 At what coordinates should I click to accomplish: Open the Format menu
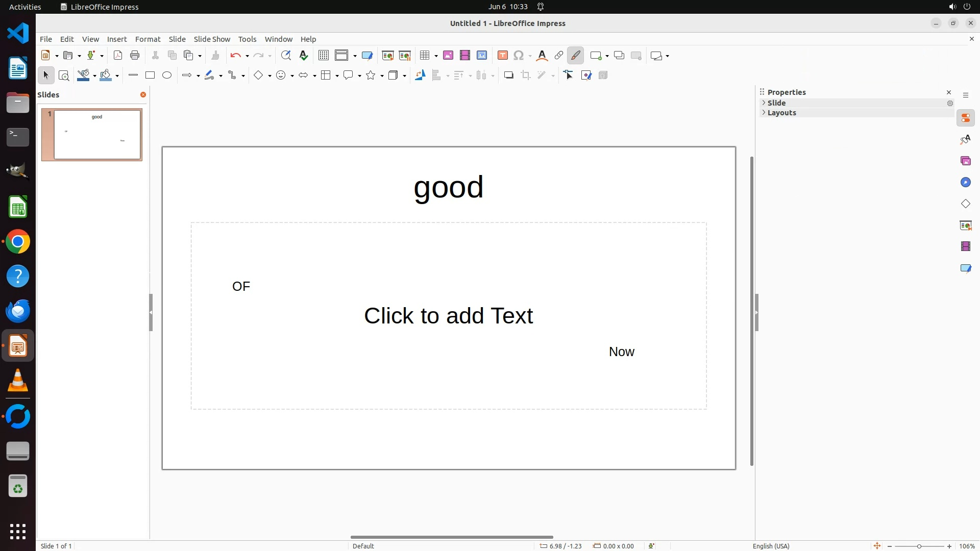click(148, 39)
